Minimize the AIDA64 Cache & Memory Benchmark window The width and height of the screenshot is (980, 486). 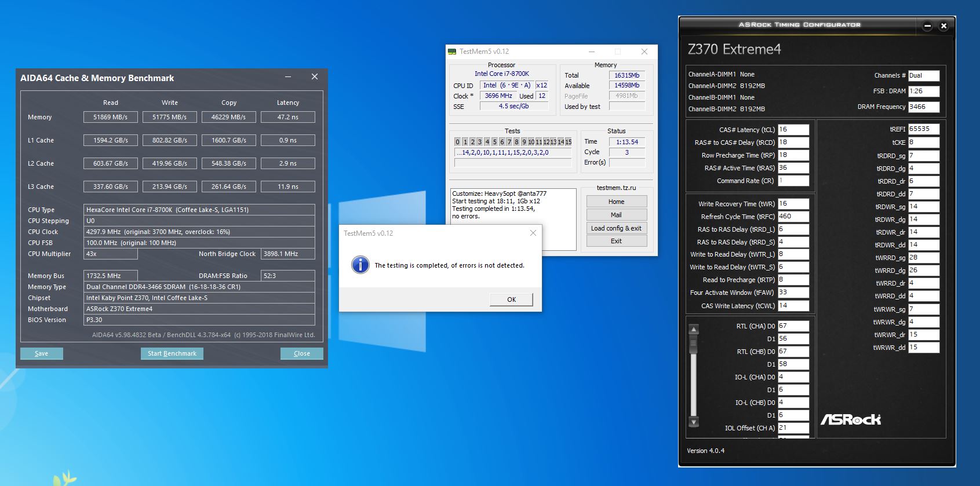pos(288,77)
